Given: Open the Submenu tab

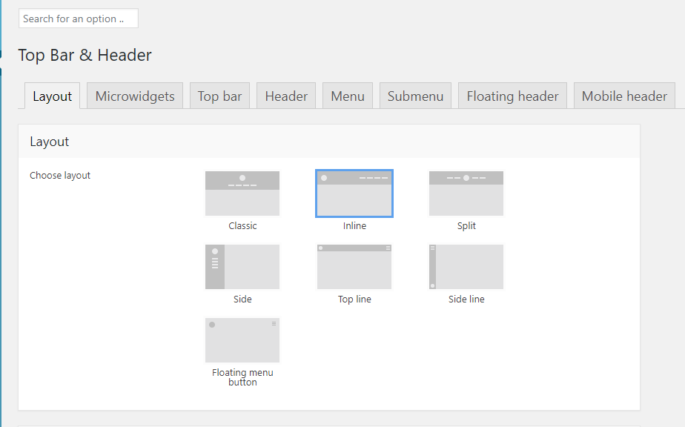Looking at the screenshot, I should [415, 96].
